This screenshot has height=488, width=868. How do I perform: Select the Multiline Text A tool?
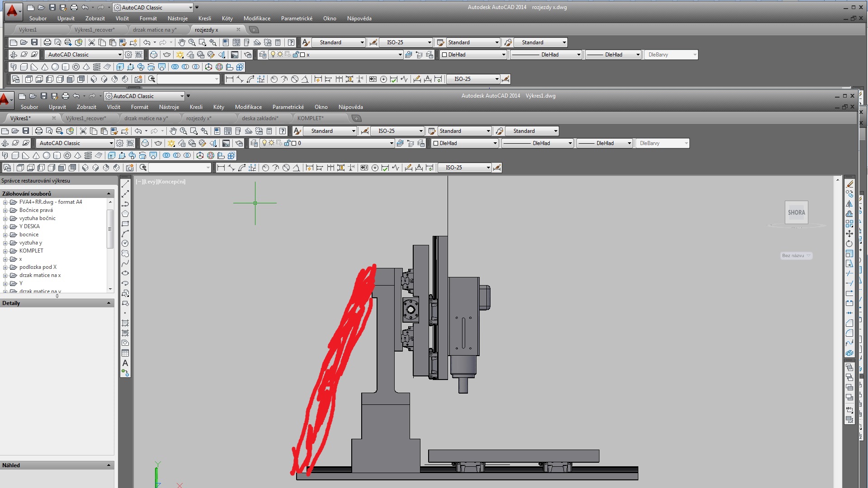click(125, 363)
